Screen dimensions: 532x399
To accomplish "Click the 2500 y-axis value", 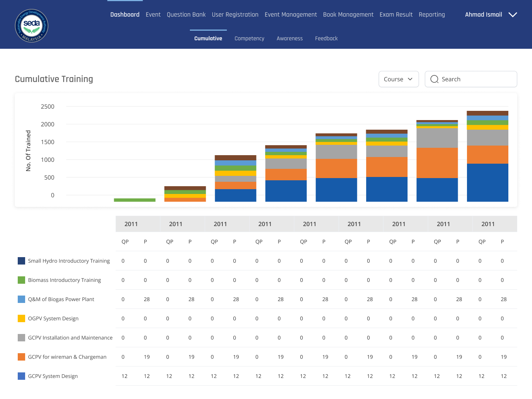I will [x=47, y=106].
